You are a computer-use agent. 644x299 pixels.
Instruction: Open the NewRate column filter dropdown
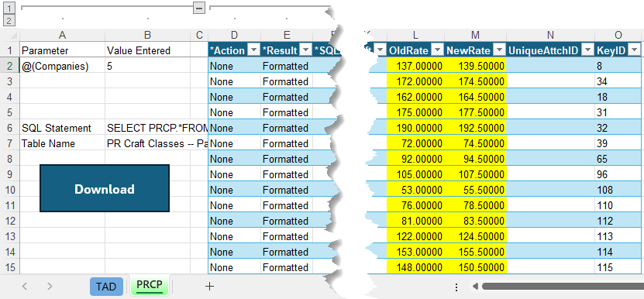pos(499,50)
